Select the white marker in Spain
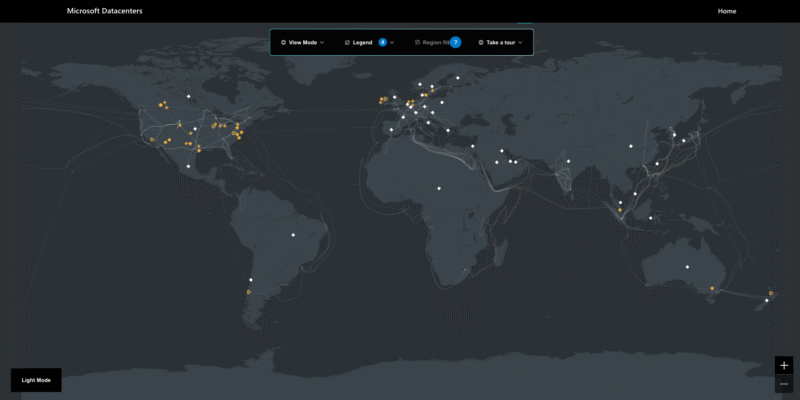 [391, 130]
